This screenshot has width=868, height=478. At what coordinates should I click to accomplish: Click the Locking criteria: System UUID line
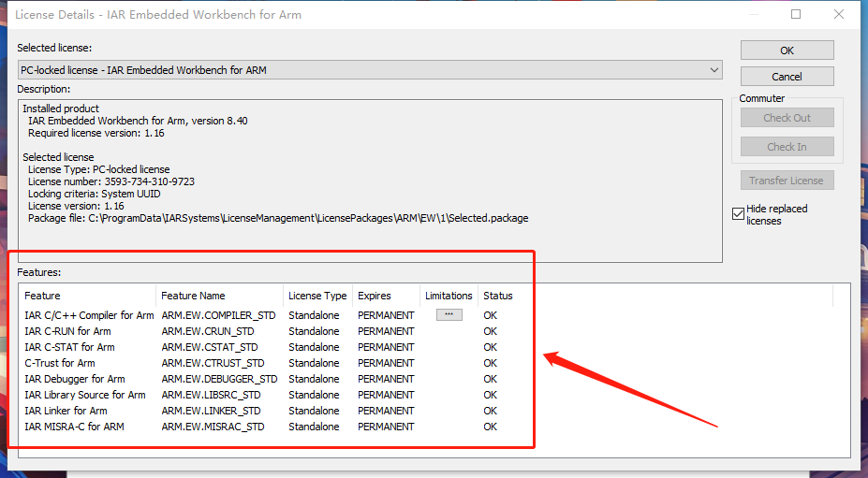point(95,194)
